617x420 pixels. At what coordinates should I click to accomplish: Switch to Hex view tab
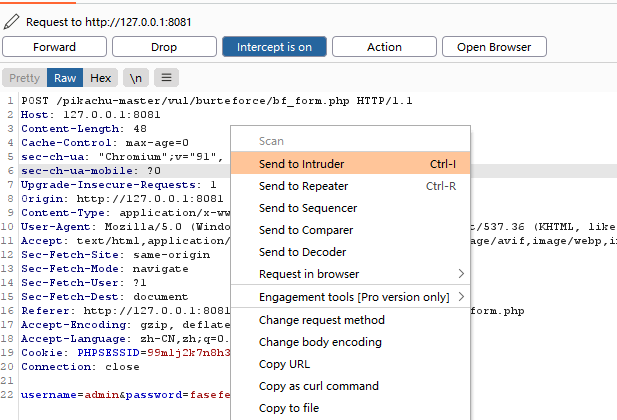pos(101,78)
